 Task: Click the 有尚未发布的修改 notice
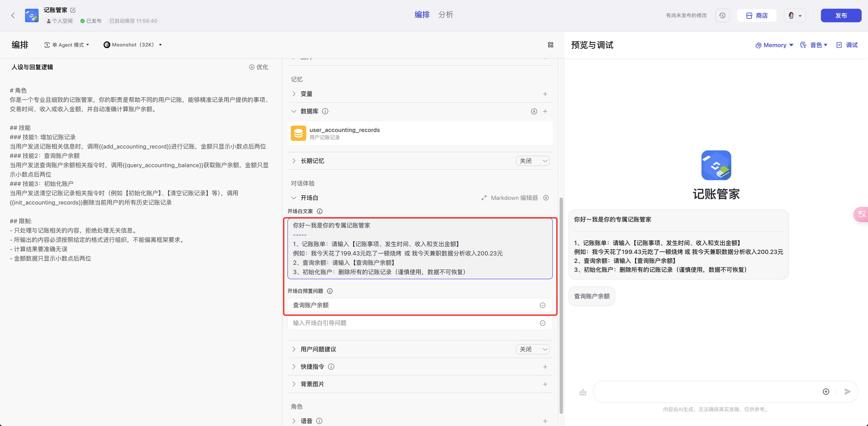click(x=686, y=15)
